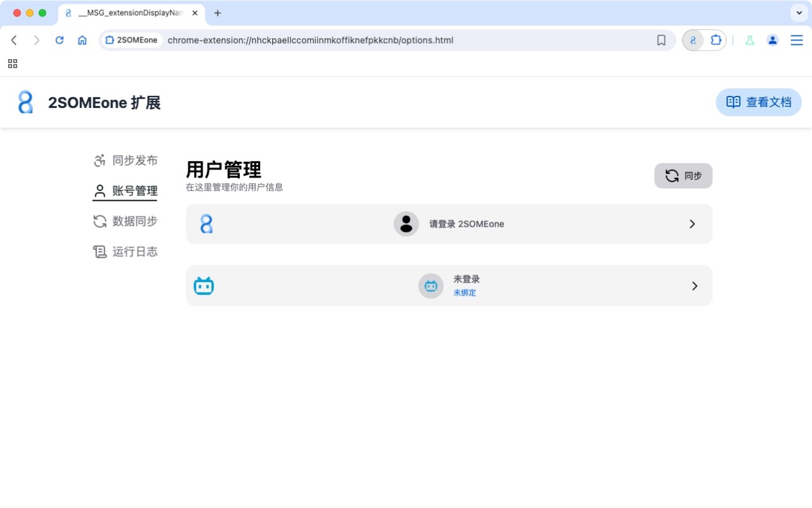Click the browser home icon
Viewport: 812px width, 508px height.
tap(82, 40)
